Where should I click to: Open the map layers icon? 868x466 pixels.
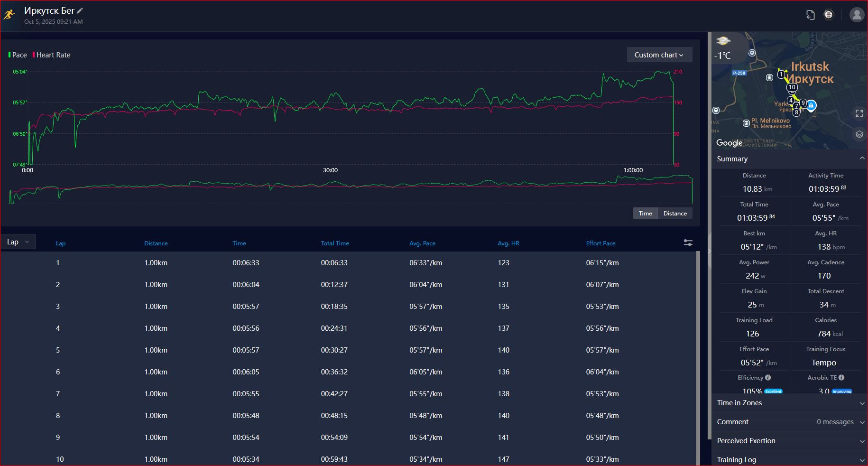click(x=859, y=134)
